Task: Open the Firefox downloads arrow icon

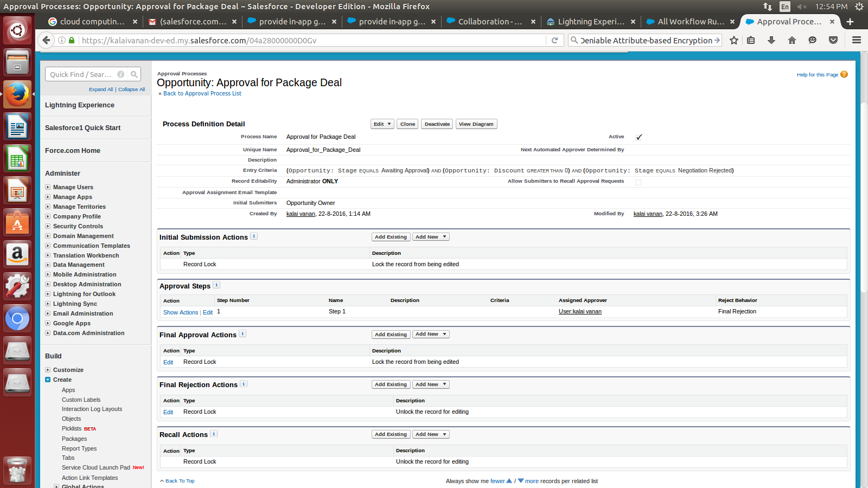Action: [x=771, y=40]
